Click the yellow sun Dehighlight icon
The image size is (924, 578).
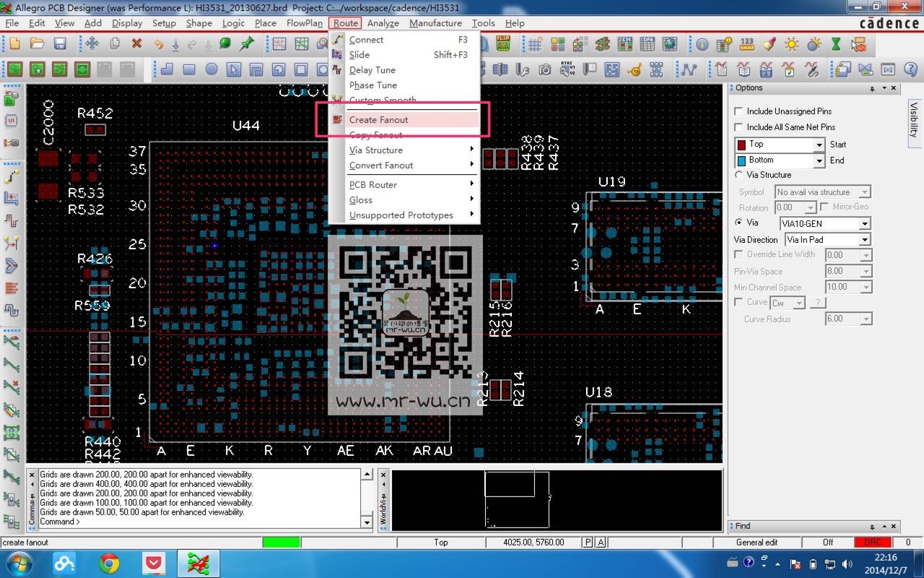tap(791, 44)
